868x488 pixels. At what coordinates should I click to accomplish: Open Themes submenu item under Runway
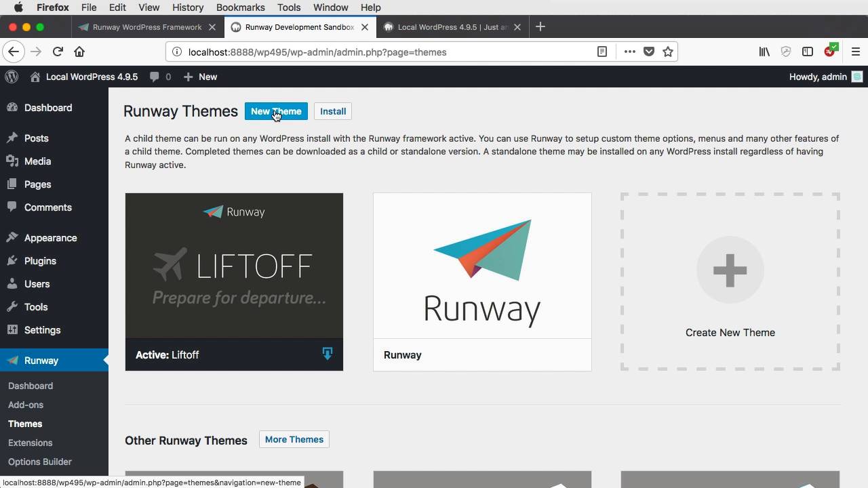pyautogui.click(x=25, y=424)
